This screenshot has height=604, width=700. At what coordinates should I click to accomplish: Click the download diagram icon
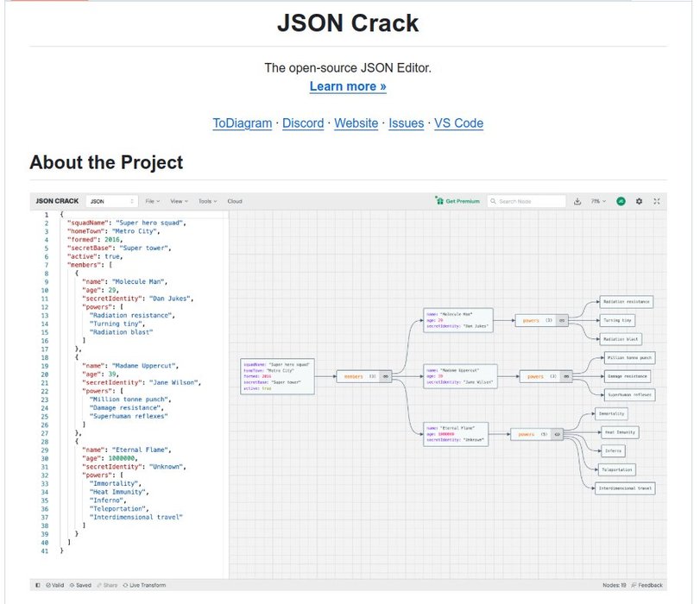577,201
